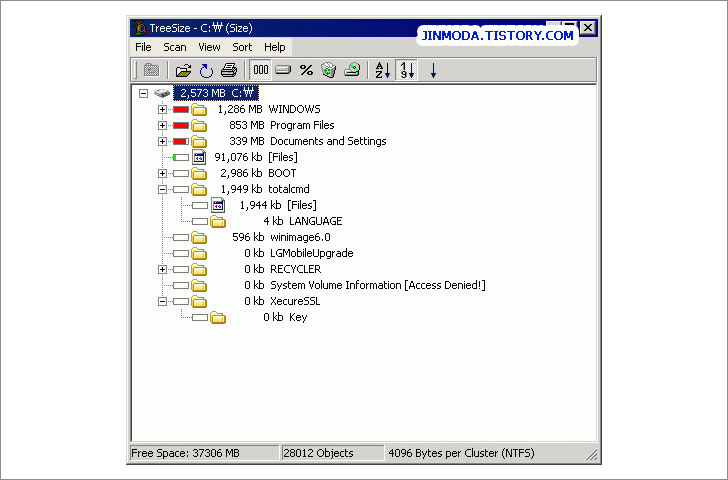The width and height of the screenshot is (728, 480).
Task: Click the CD drive toolbar icon
Action: 352,71
